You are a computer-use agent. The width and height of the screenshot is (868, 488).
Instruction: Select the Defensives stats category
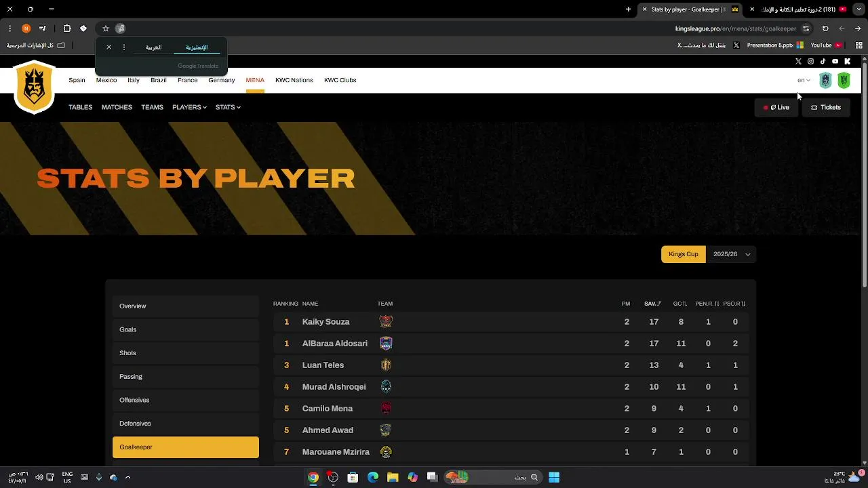point(186,424)
